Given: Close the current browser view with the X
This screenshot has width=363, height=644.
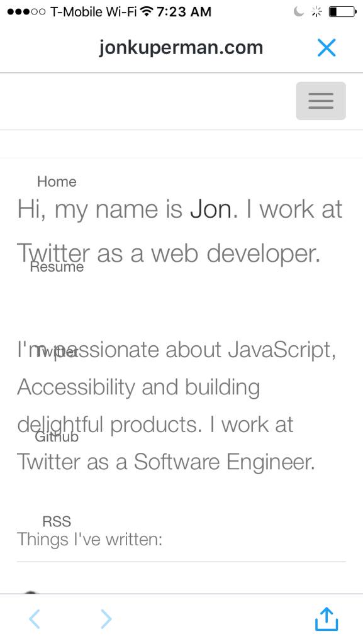Looking at the screenshot, I should coord(327,47).
